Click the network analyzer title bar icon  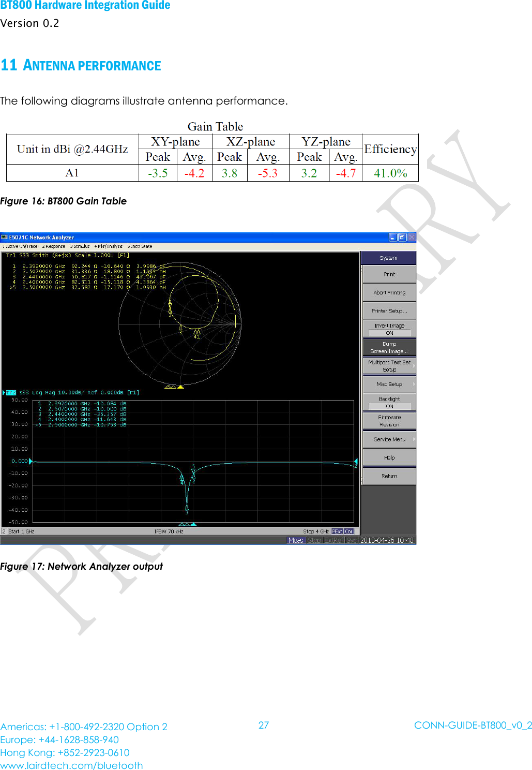pos(5,238)
